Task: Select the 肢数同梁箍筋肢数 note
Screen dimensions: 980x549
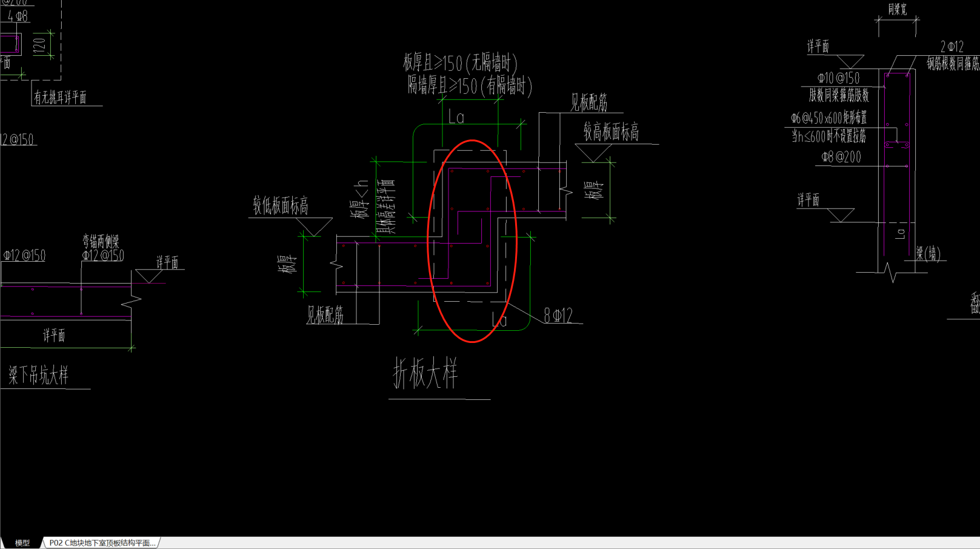Action: click(x=839, y=95)
